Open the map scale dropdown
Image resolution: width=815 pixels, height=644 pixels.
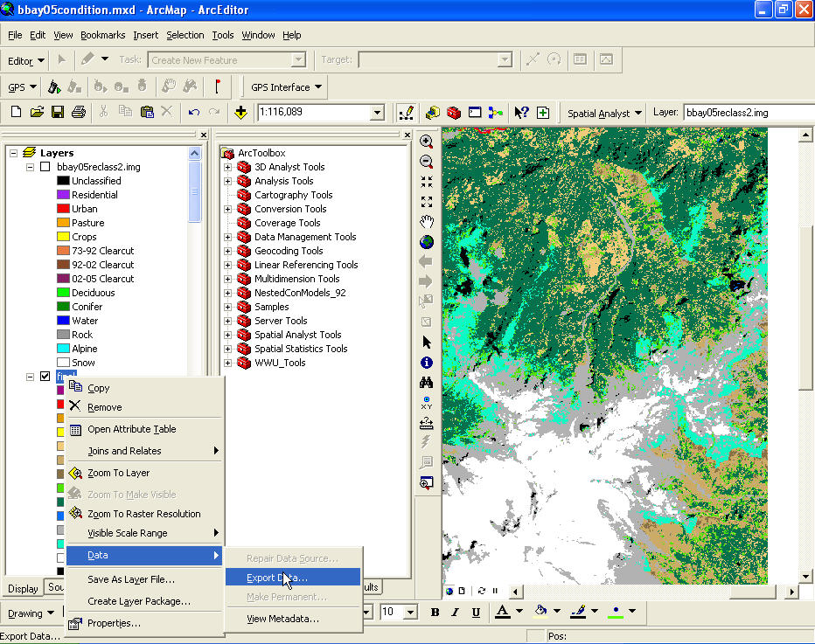click(x=378, y=112)
